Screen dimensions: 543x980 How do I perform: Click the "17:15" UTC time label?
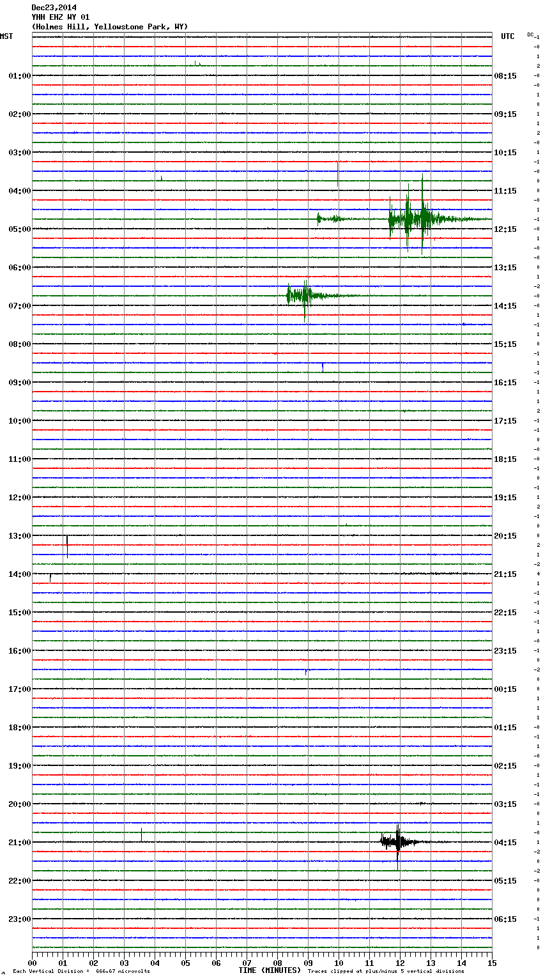point(505,421)
